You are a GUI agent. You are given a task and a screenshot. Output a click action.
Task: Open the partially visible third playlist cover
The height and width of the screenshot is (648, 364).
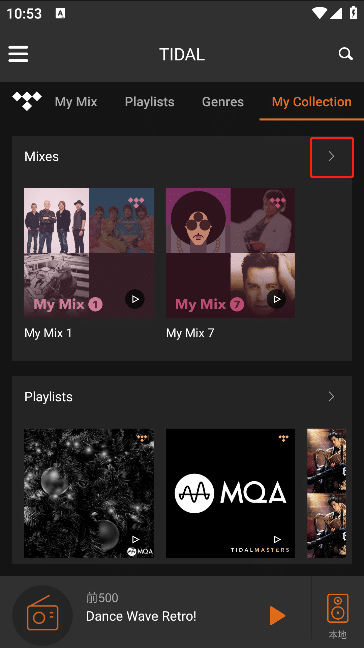coord(326,493)
